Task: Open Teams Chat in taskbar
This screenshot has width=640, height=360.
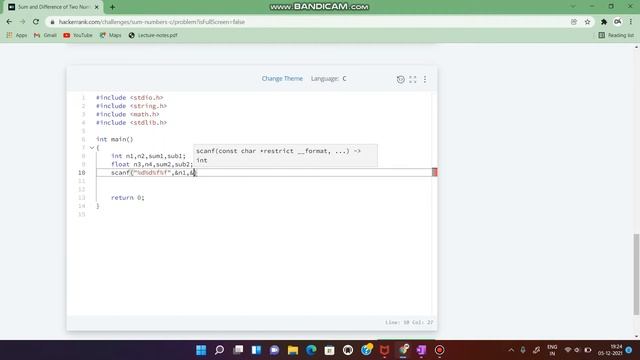Action: click(275, 350)
